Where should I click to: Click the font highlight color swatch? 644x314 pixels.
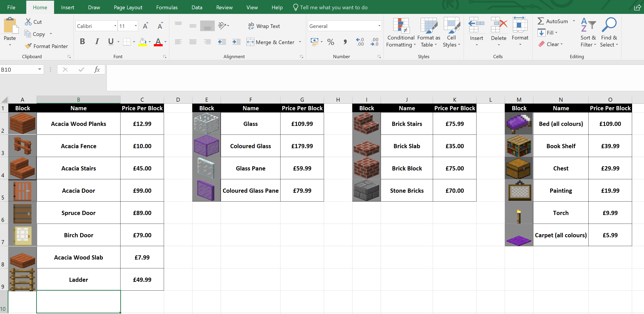coord(143,45)
